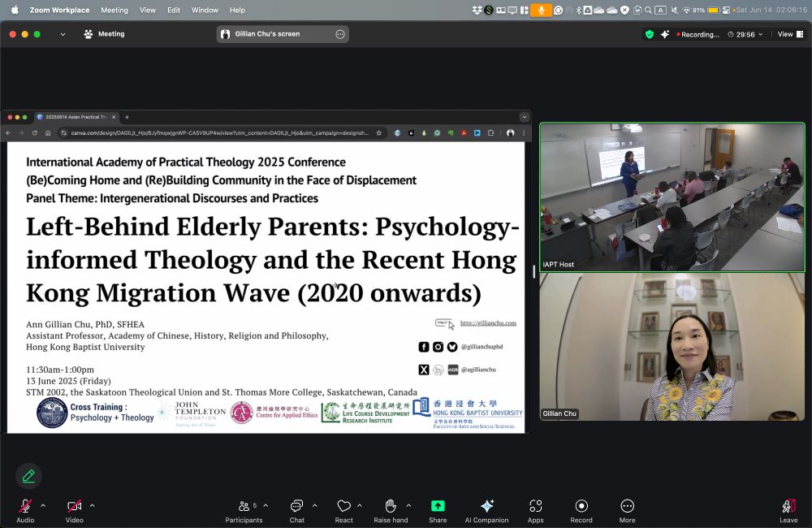Open the View menu in the menu bar
This screenshot has width=812, height=528.
(x=148, y=10)
